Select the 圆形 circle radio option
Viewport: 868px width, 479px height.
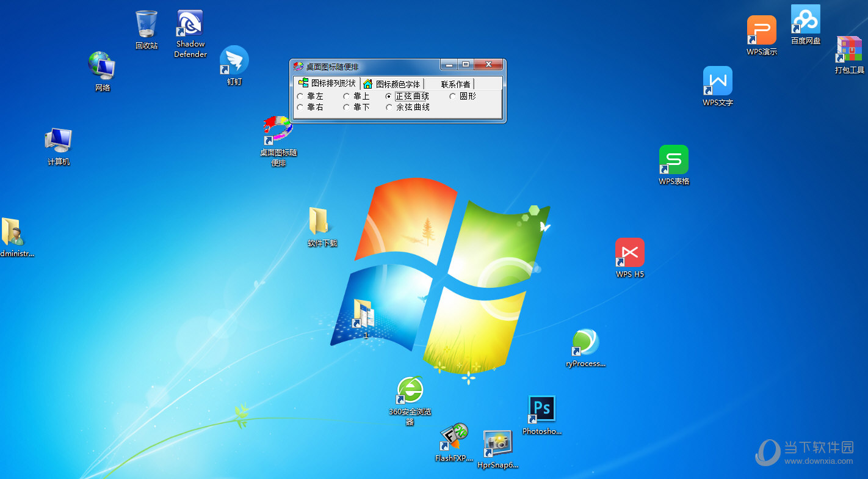463,96
